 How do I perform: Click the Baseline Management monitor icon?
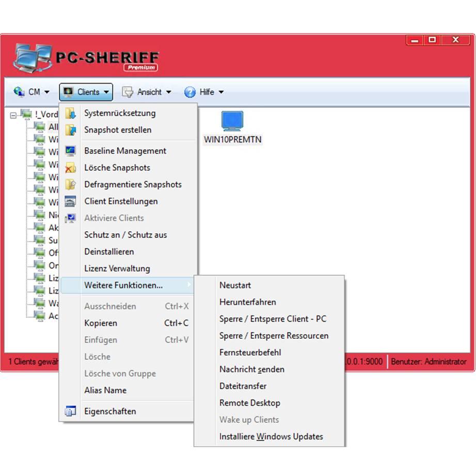click(x=70, y=151)
